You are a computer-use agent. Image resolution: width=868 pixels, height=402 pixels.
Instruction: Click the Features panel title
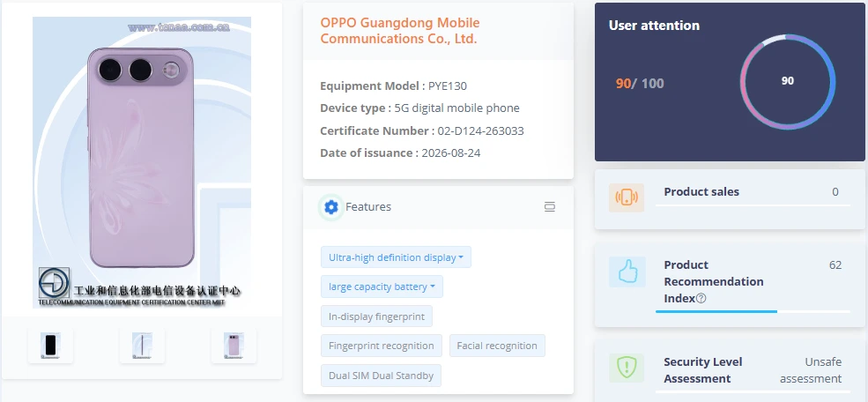coord(368,206)
